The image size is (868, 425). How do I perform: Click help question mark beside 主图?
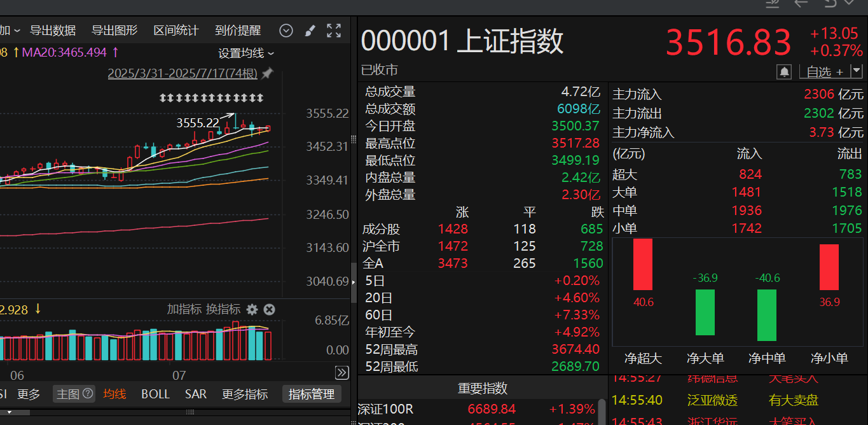88,394
